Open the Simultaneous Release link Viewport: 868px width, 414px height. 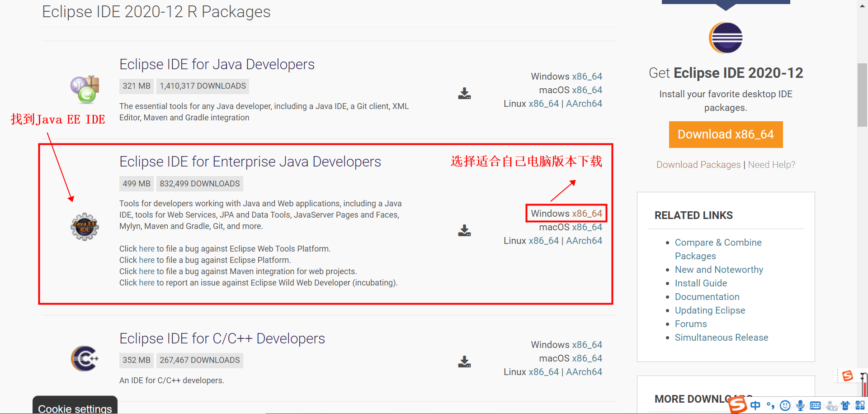[x=722, y=338]
